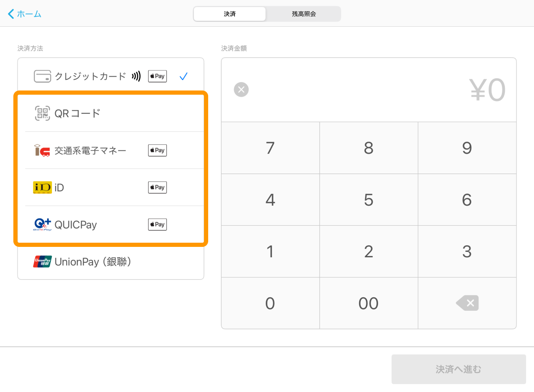
Task: Tap the Apple Pay badge beside iD
Action: pyautogui.click(x=157, y=188)
